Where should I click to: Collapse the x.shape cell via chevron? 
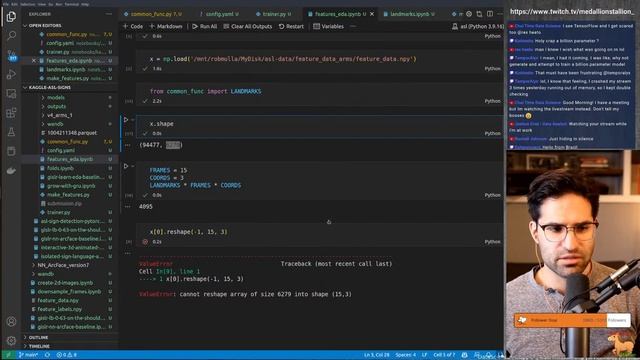(133, 120)
